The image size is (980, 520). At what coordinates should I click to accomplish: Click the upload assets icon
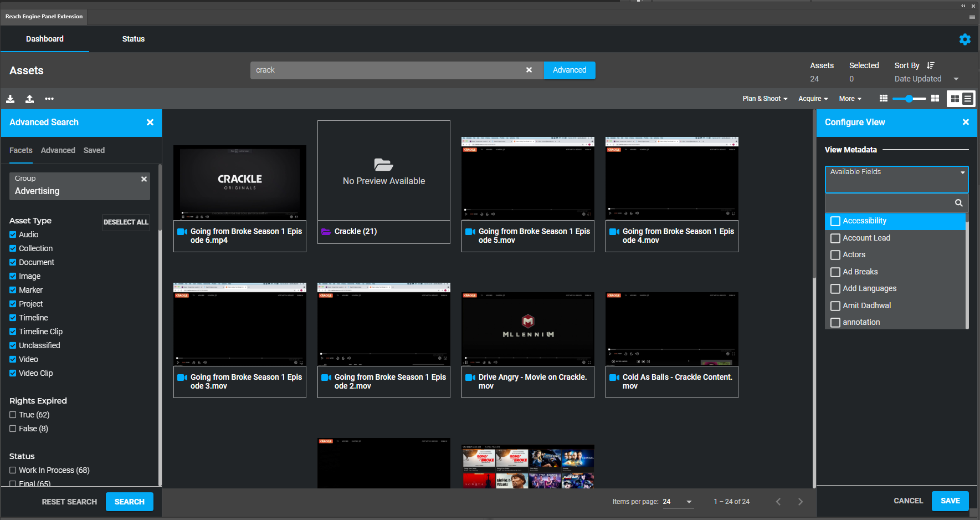pos(30,99)
